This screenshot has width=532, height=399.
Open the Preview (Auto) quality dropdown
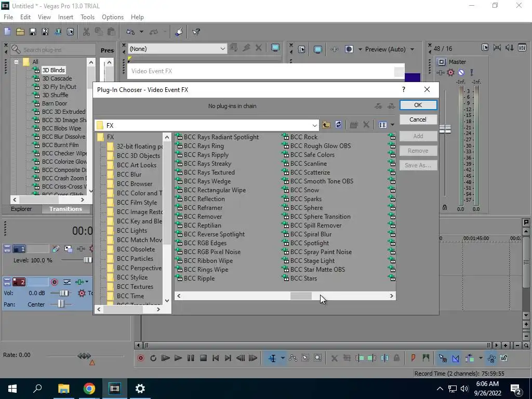(x=412, y=49)
